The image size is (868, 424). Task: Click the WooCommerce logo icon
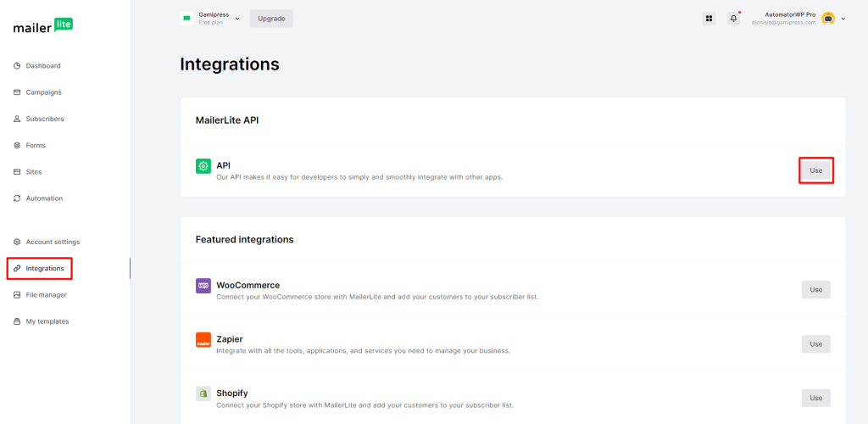click(203, 286)
